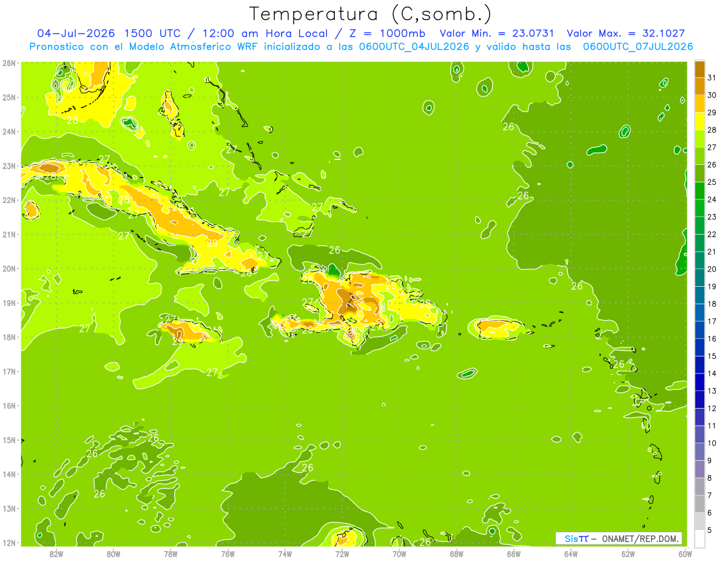The height and width of the screenshot is (562, 728).
Task: Click legend value "31" on color scale
Action: click(x=712, y=77)
